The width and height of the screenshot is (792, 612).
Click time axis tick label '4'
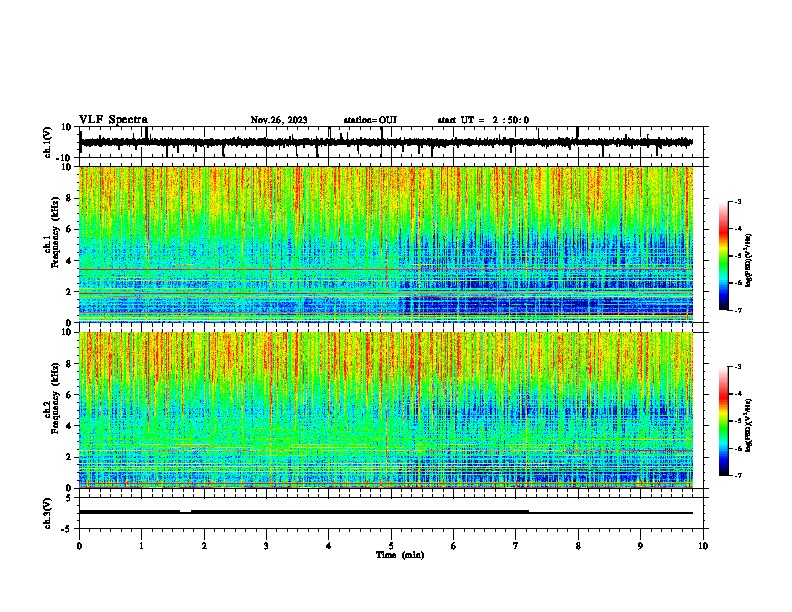click(329, 546)
